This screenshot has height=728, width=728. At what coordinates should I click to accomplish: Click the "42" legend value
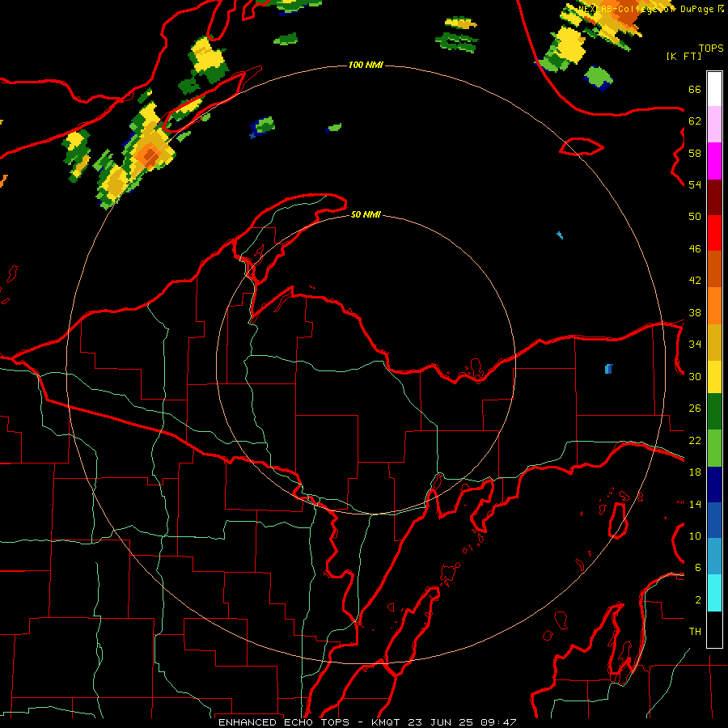(695, 281)
